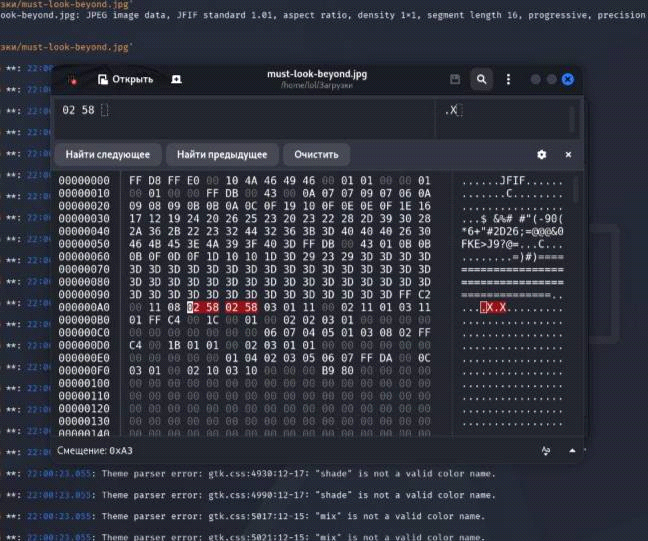Viewport: 648px width, 541px height.
Task: Click ASCII text FKE>J9?@= row
Action: tap(490, 244)
